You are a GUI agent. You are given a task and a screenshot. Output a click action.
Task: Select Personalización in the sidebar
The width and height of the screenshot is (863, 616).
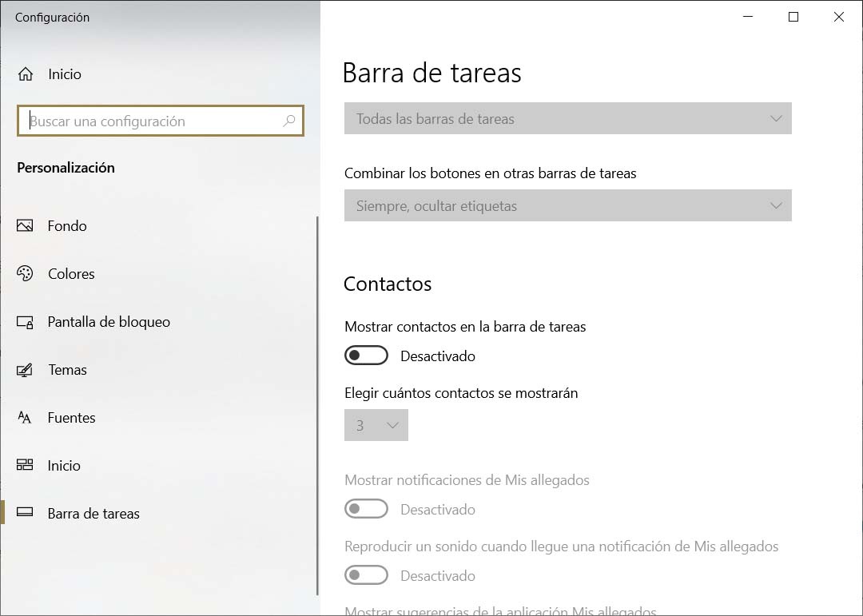click(67, 168)
